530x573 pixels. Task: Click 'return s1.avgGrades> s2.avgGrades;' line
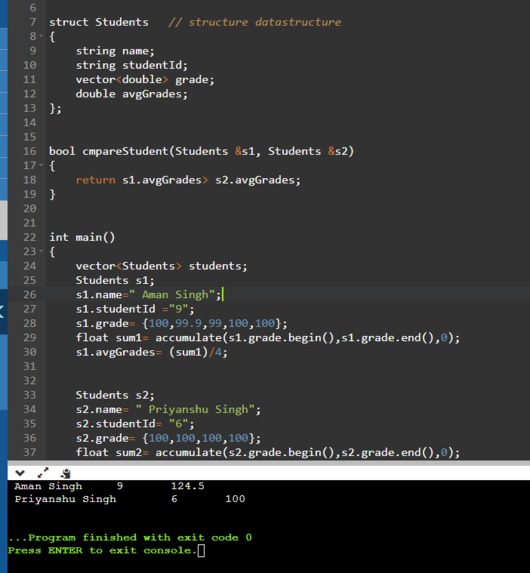(x=188, y=180)
